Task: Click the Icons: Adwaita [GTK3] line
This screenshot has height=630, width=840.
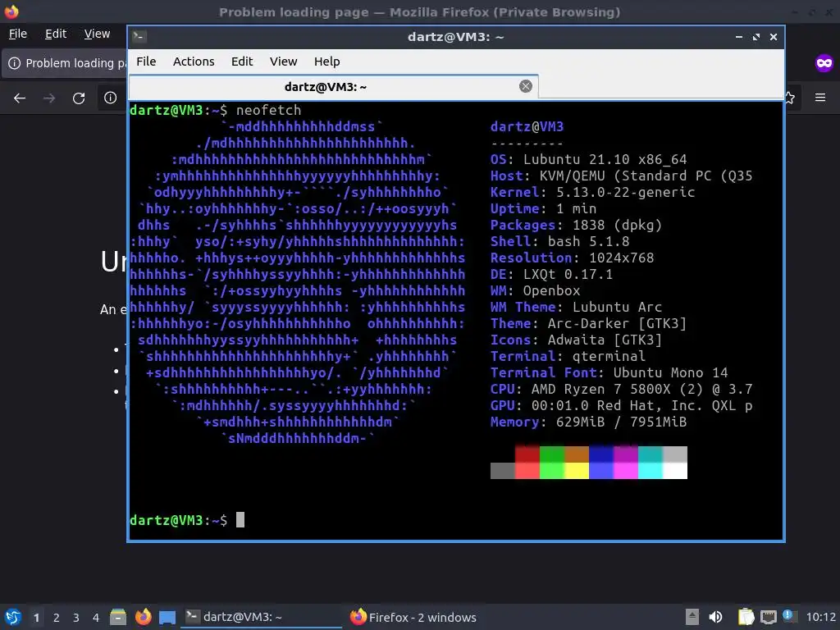Action: coord(576,340)
